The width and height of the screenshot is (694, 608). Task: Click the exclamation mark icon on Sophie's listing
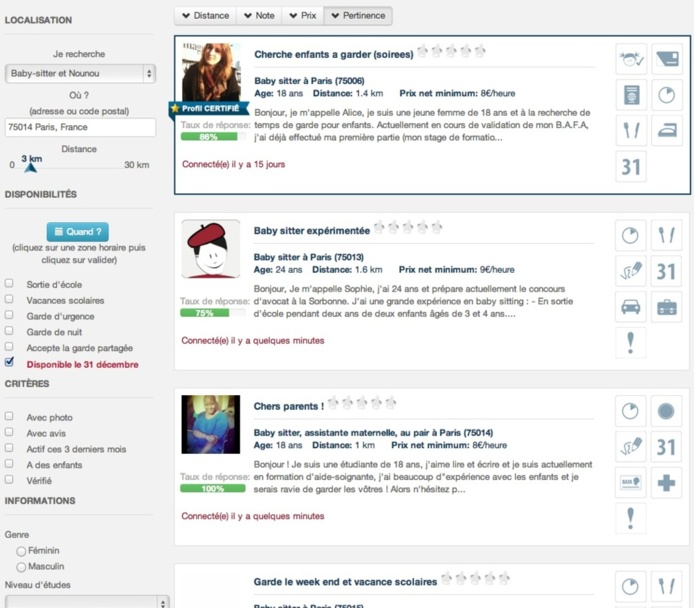click(x=630, y=342)
